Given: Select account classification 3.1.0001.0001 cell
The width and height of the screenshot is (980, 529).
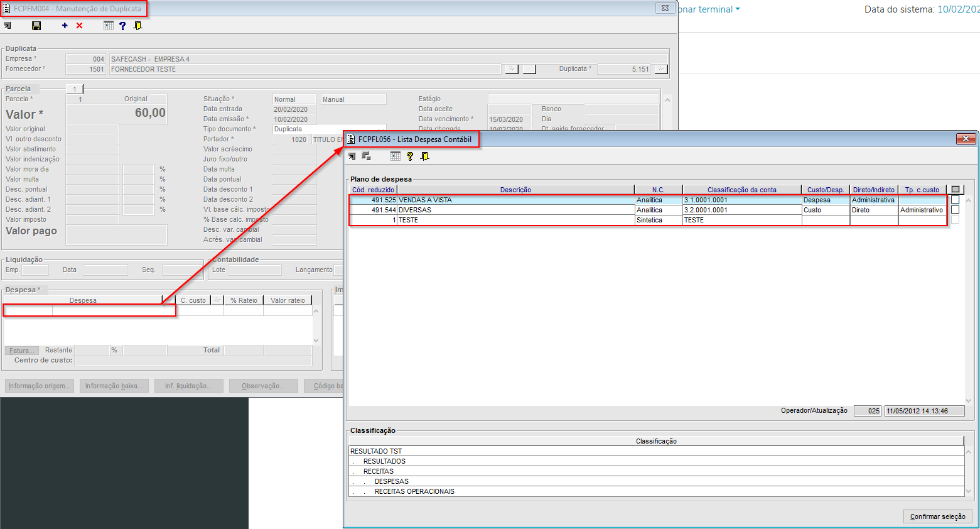Looking at the screenshot, I should [x=741, y=200].
